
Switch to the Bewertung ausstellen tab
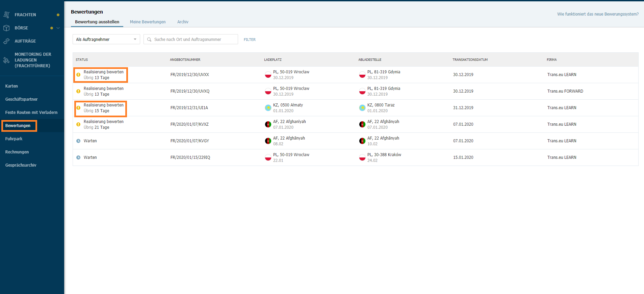click(97, 22)
